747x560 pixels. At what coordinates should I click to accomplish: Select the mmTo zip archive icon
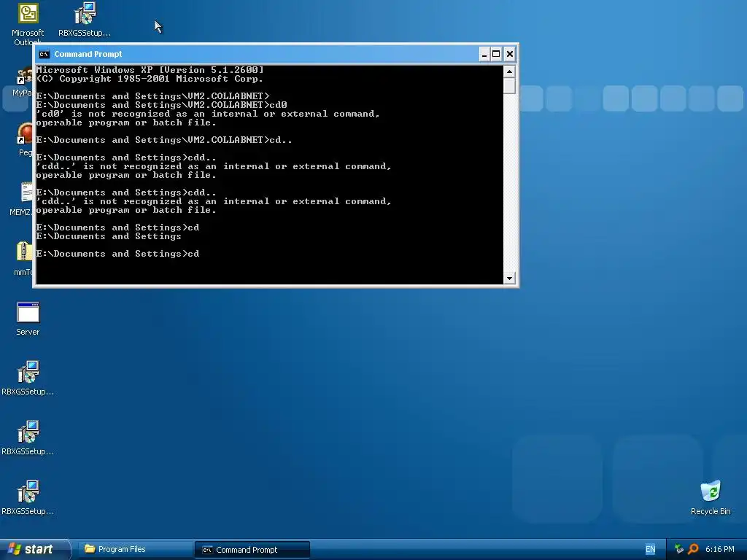(x=24, y=252)
